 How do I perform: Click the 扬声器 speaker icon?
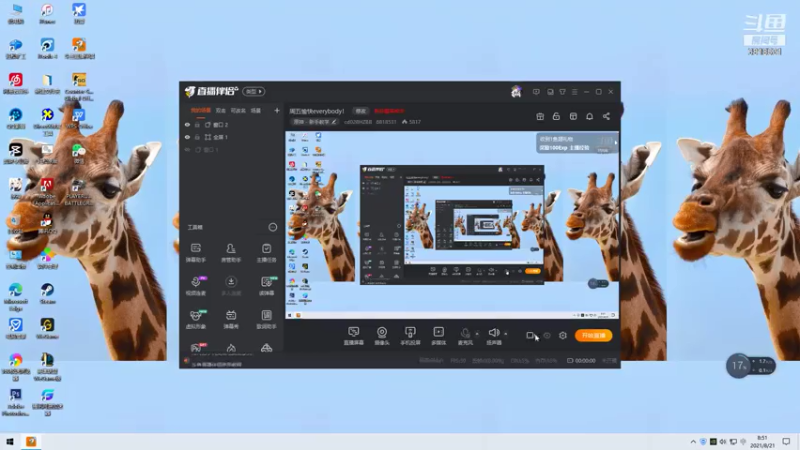pos(493,334)
